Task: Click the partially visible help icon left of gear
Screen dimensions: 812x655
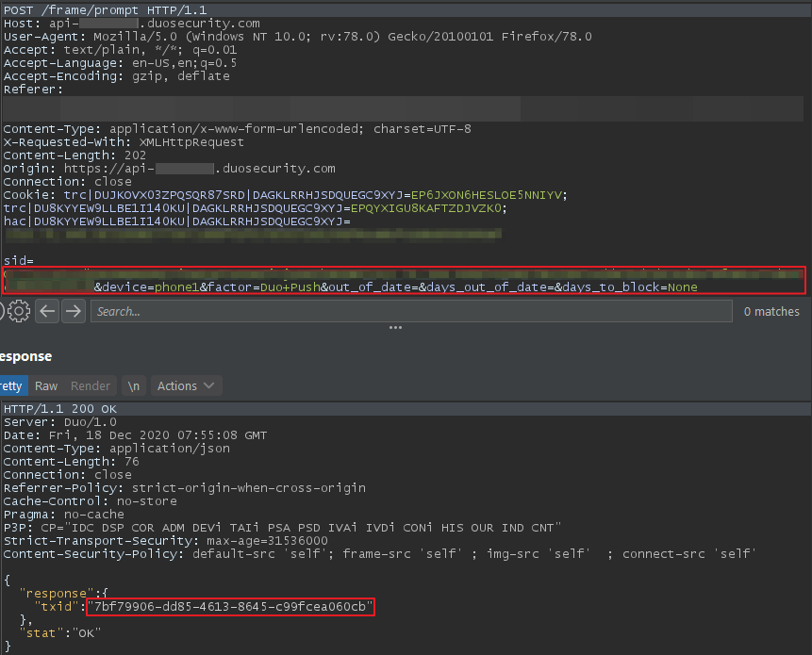Action: pos(3,311)
